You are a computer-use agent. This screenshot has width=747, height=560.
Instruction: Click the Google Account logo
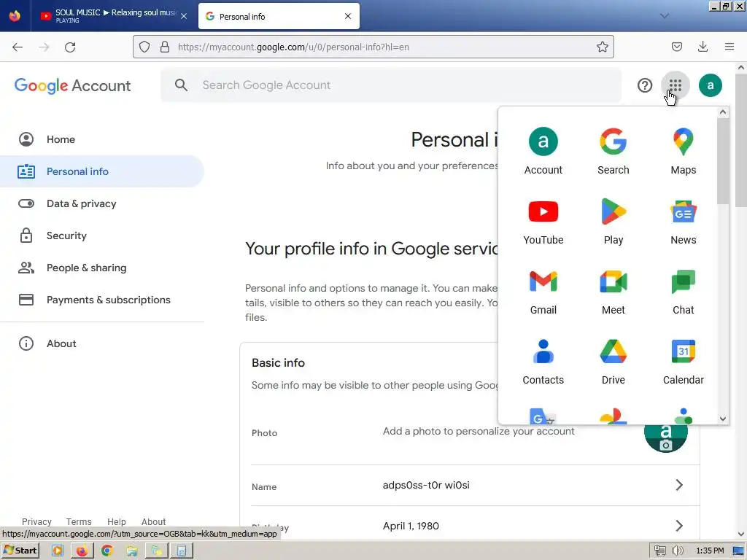[x=72, y=86]
